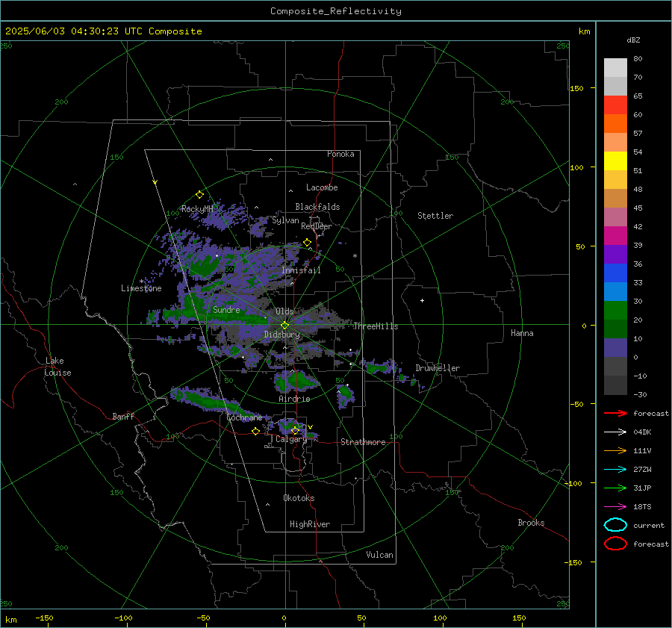
Task: Click the ThreeHills label
Action: [376, 326]
